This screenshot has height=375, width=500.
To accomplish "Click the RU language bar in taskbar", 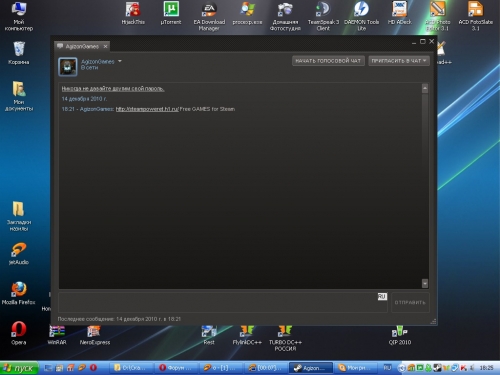I will (x=387, y=368).
